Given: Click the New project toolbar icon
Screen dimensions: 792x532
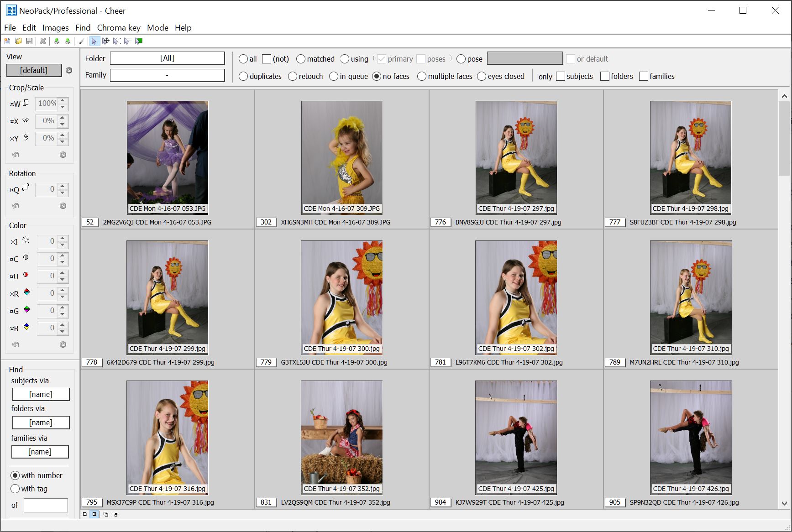Looking at the screenshot, I should point(7,41).
